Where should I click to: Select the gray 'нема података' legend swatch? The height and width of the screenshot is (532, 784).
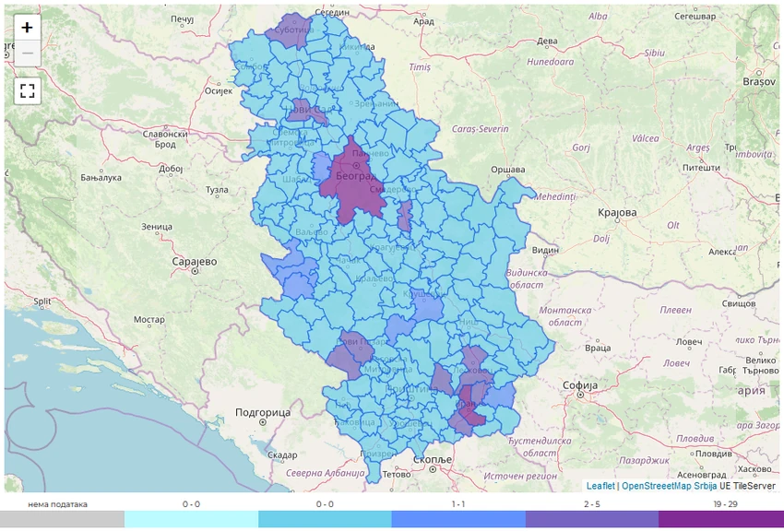pyautogui.click(x=62, y=519)
